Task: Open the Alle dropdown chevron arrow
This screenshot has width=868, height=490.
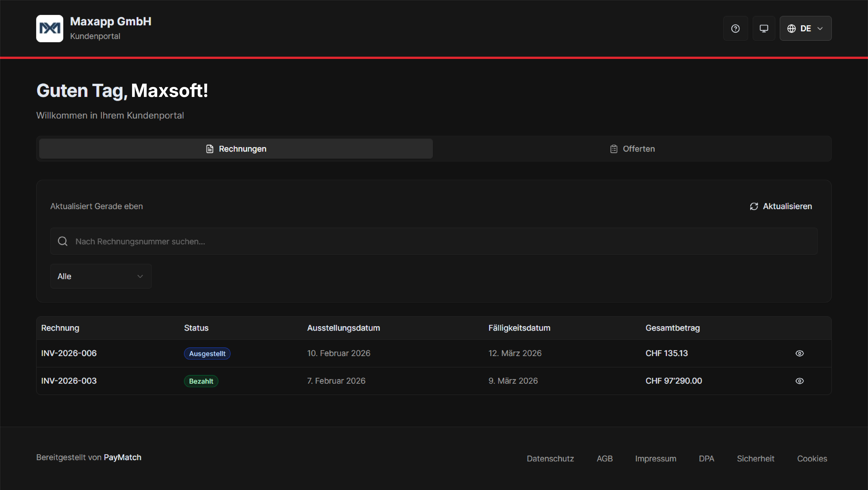Action: (140, 276)
